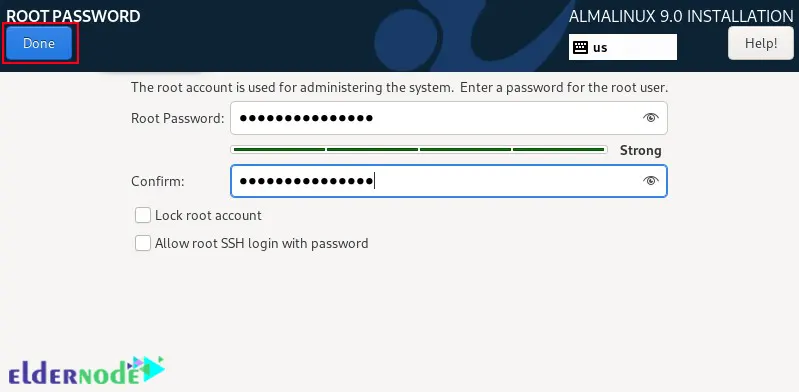This screenshot has height=392, width=799.
Task: Click the keyboard icon in layout indicator
Action: tap(580, 47)
